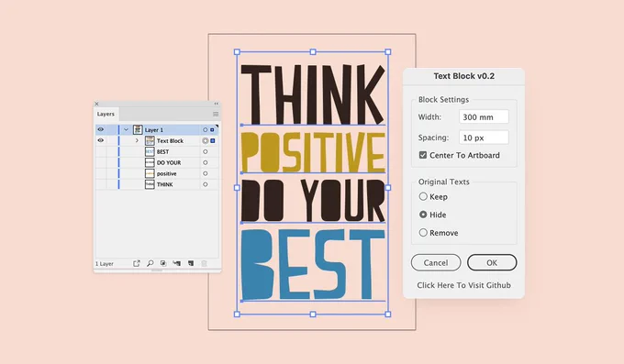Click target circle for BEST

[206, 151]
